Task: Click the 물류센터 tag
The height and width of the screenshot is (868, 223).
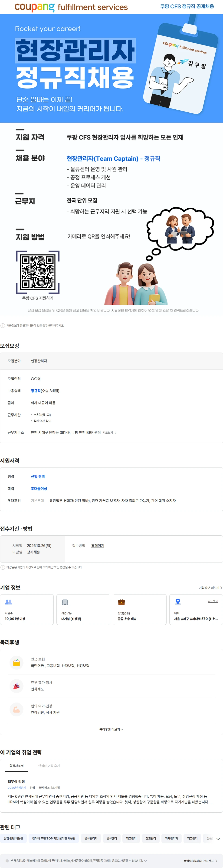Action: point(112,838)
